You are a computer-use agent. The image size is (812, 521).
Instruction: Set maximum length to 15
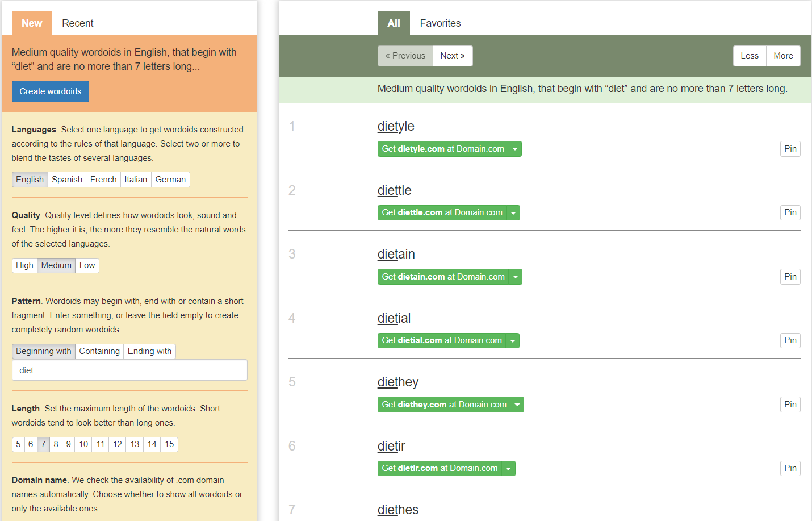169,444
